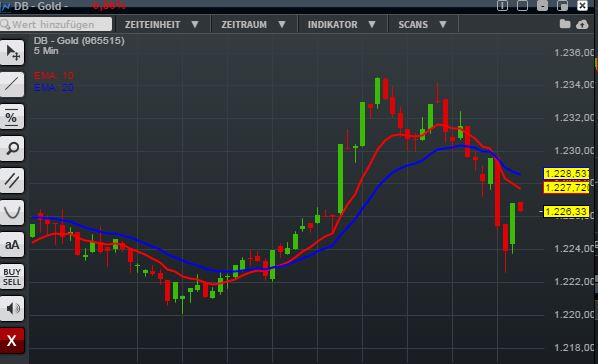Viewport: 598px width, 364px height.
Task: Select the aA text annotation tool
Action: pyautogui.click(x=12, y=245)
